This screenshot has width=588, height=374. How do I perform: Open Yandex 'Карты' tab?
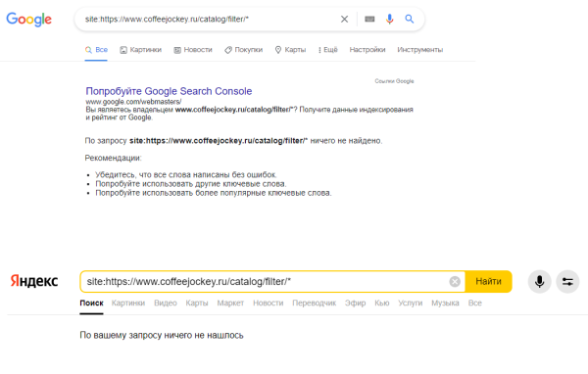click(197, 304)
